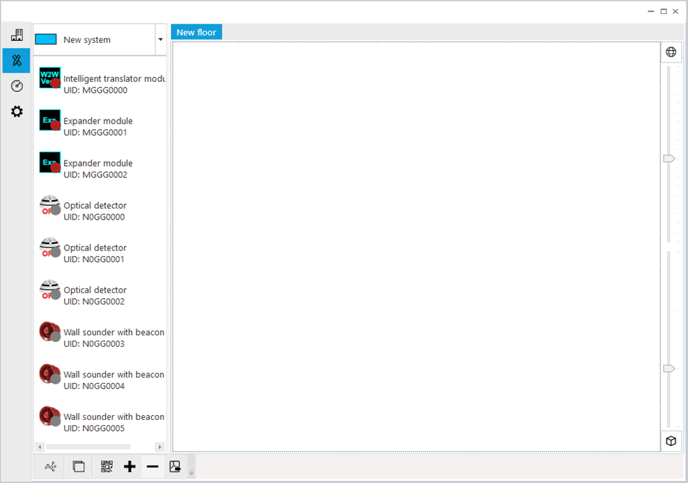Viewport: 688px width, 483px height.
Task: Click the plus icon to add device
Action: (130, 466)
